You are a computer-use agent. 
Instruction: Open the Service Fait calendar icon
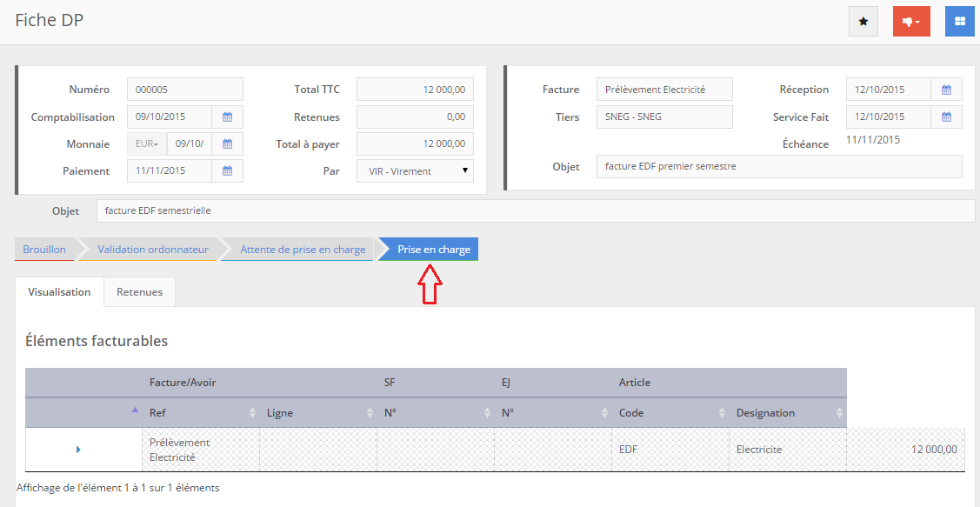pos(946,117)
